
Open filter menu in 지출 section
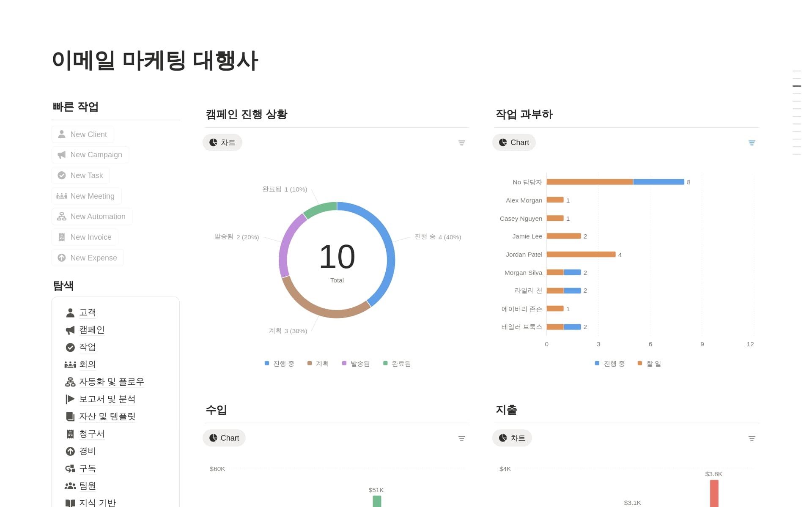point(752,438)
